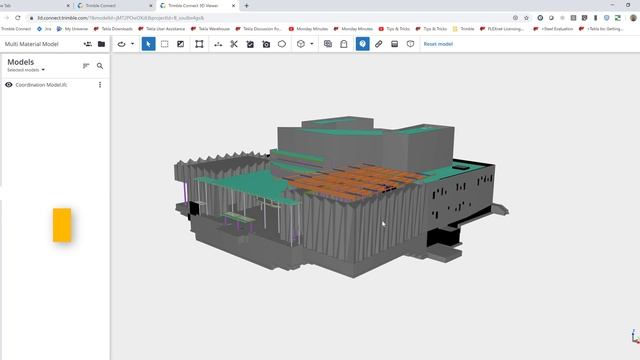This screenshot has height=360, width=640.
Task: Open the My Universe bookmark
Action: point(72,29)
